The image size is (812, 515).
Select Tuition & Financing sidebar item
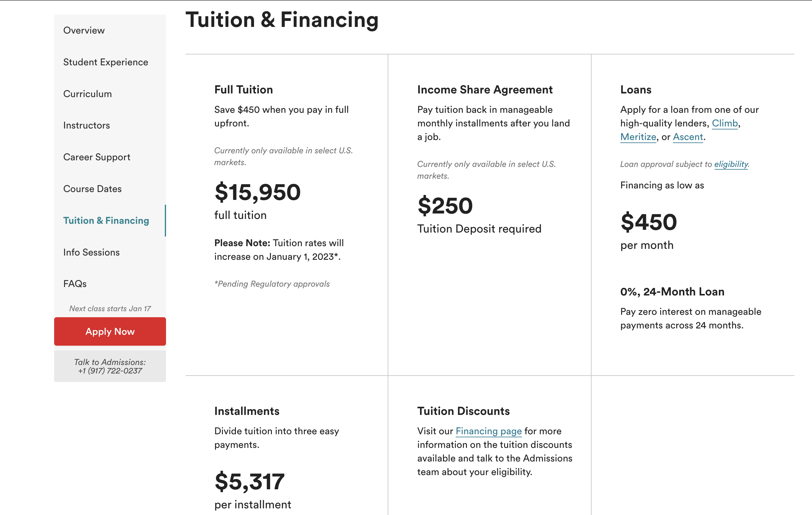106,220
